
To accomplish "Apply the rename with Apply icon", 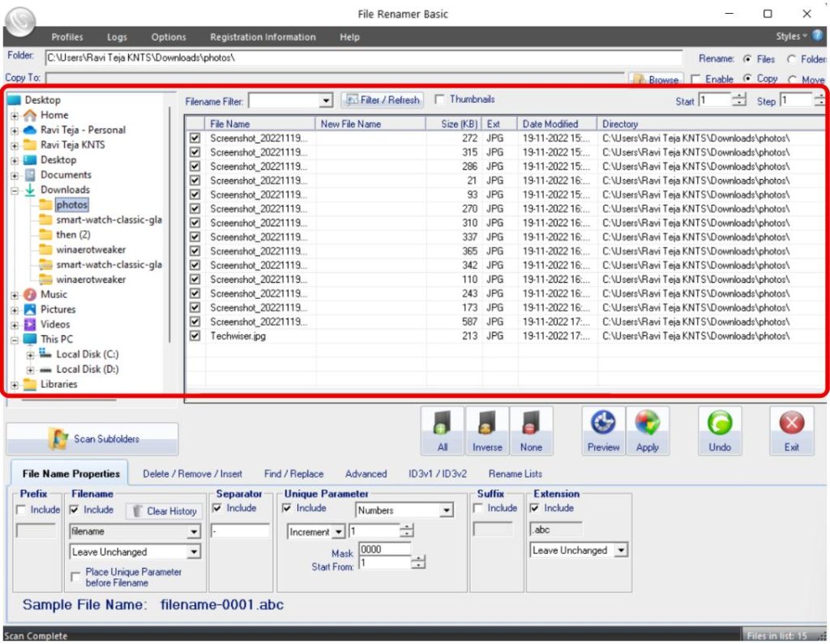I will (x=648, y=430).
